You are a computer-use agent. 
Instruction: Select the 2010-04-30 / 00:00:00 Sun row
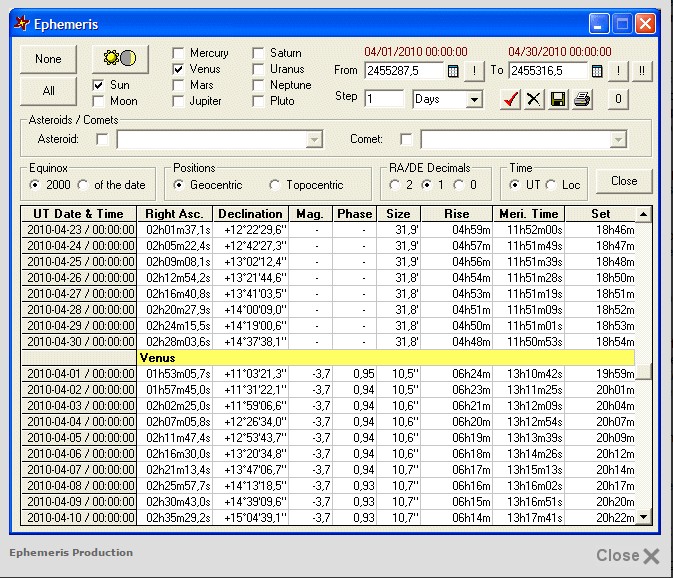click(x=328, y=342)
